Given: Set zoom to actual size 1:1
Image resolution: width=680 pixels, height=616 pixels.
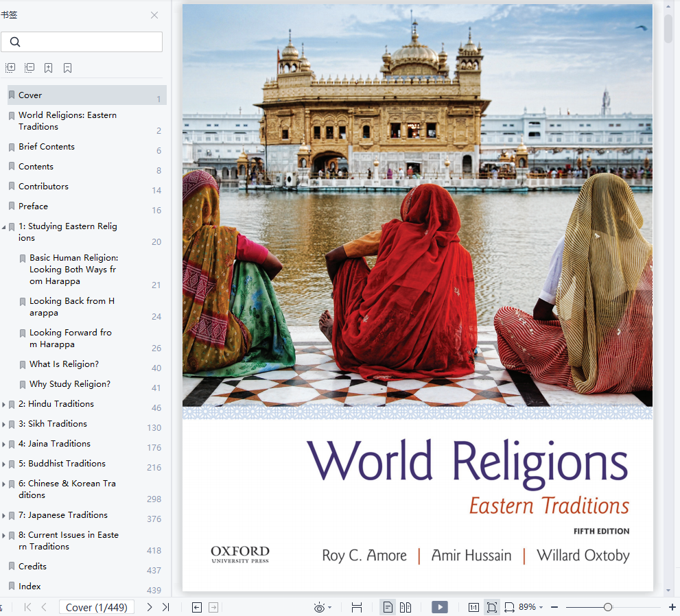Looking at the screenshot, I should coord(473,607).
